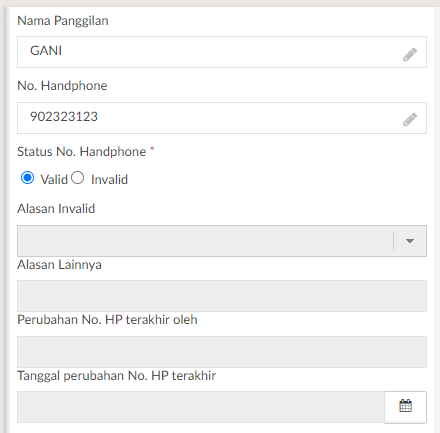Click the Nama Panggilan field containing GANI
Image resolution: width=440 pixels, height=433 pixels.
coord(222,52)
